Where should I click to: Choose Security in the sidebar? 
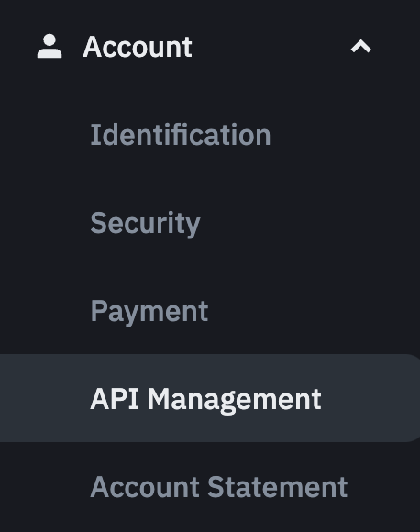tap(145, 224)
